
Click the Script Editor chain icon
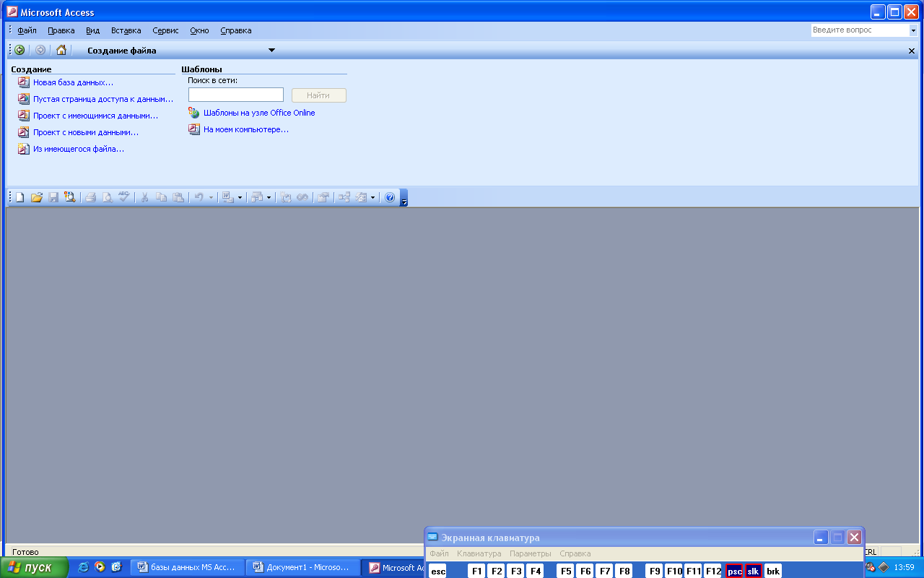[x=302, y=197]
